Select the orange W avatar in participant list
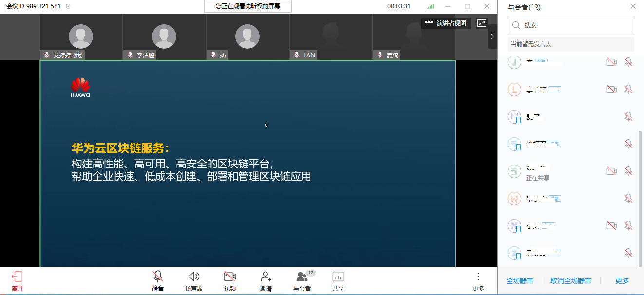The image size is (644, 295). click(x=514, y=199)
